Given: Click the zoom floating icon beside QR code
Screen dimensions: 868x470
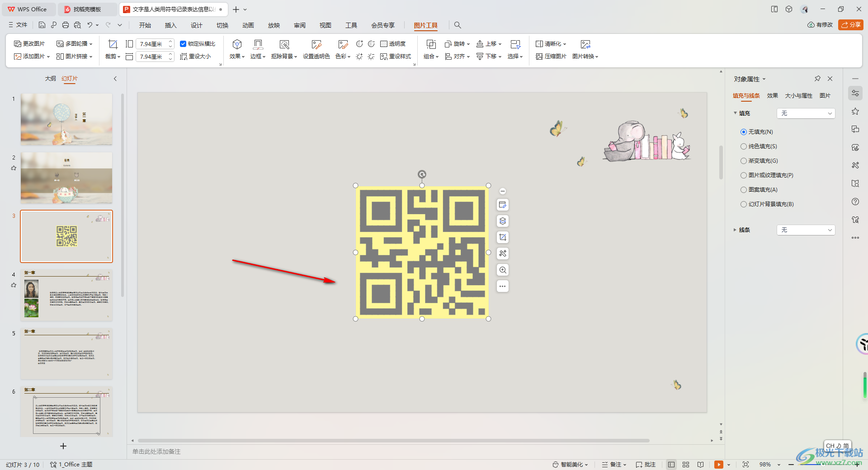Looking at the screenshot, I should pyautogui.click(x=503, y=270).
